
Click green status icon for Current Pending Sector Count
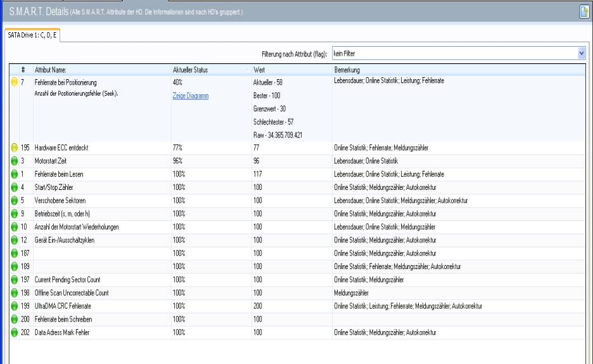click(x=14, y=279)
